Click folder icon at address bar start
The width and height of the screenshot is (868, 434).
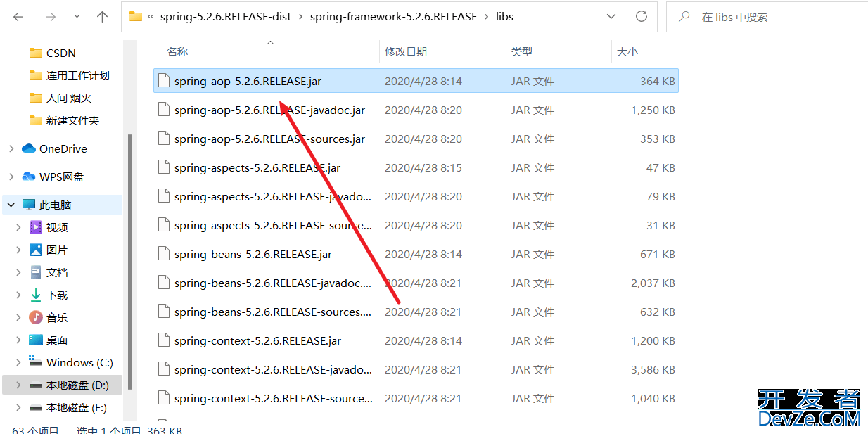pyautogui.click(x=136, y=16)
